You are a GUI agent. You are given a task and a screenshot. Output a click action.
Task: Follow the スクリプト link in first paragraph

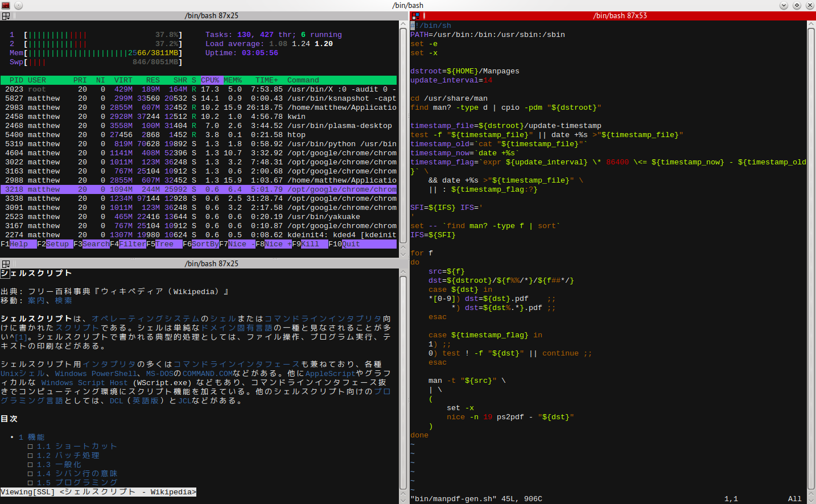pos(78,328)
